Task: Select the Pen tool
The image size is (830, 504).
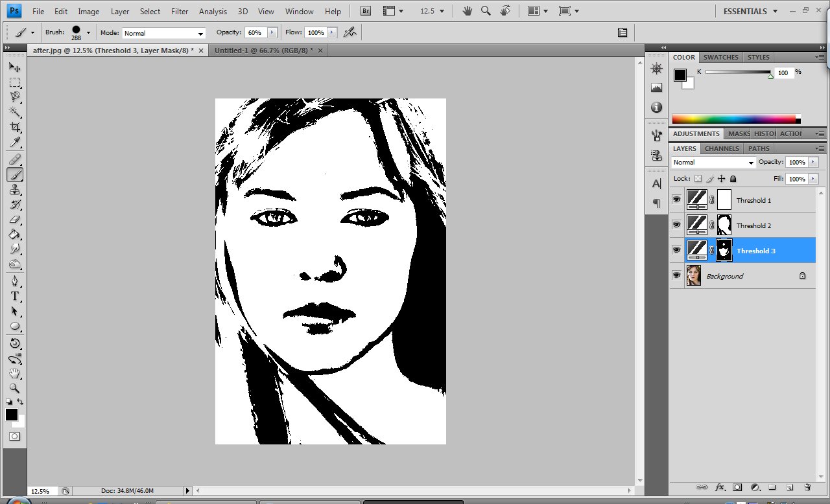Action: [14, 281]
